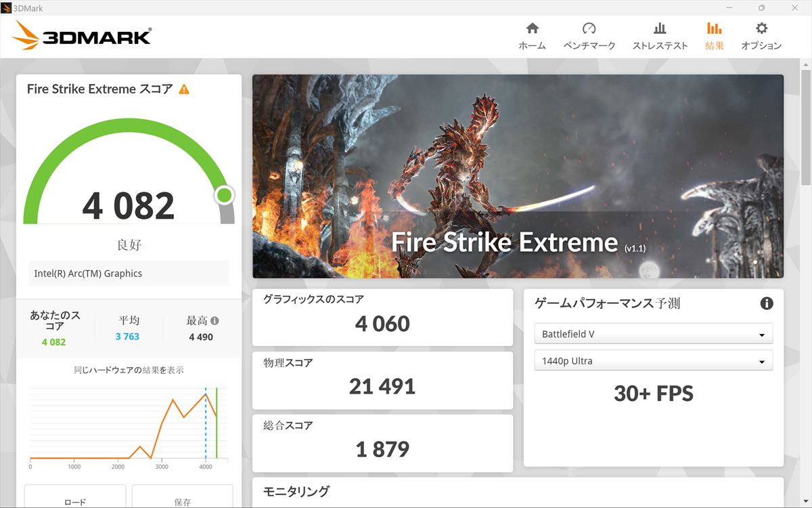This screenshot has height=508, width=812.
Task: Click the Fire Strike Extreme banner image
Action: click(x=518, y=176)
